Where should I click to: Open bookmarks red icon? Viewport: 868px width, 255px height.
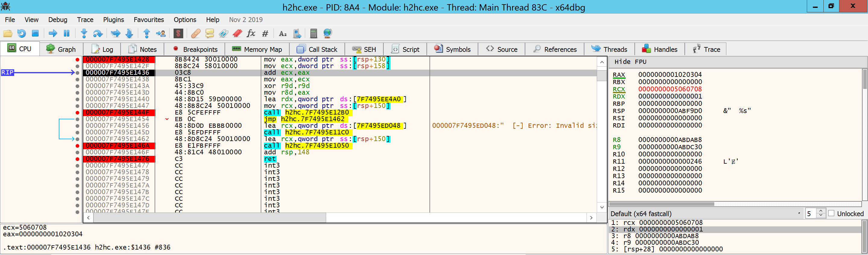point(237,33)
